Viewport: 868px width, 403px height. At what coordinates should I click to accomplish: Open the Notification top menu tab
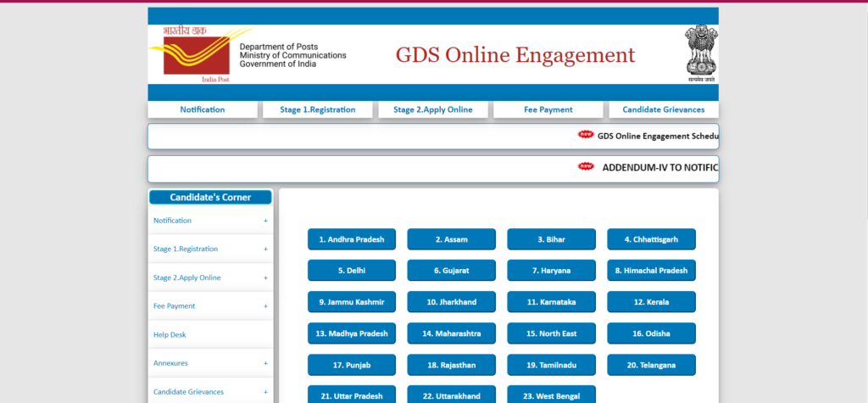click(202, 109)
